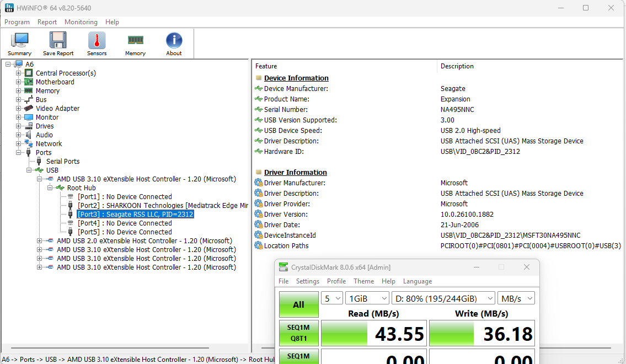The height and width of the screenshot is (364, 626).
Task: Click the Device Information section icon
Action: click(x=259, y=78)
